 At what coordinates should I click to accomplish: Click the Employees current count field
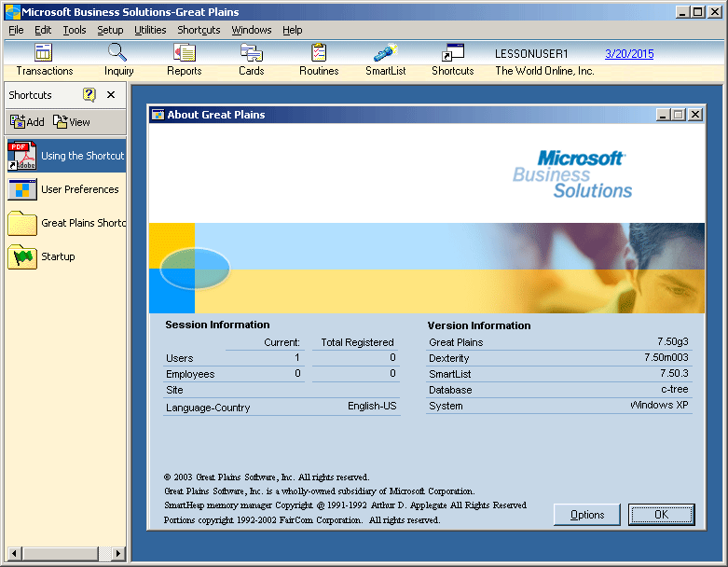[265, 373]
